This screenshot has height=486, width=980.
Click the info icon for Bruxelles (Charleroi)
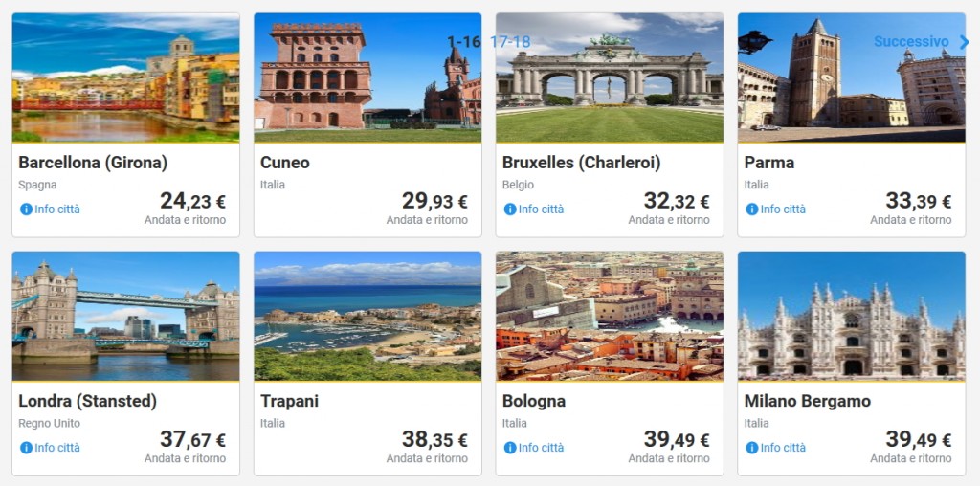coord(510,210)
